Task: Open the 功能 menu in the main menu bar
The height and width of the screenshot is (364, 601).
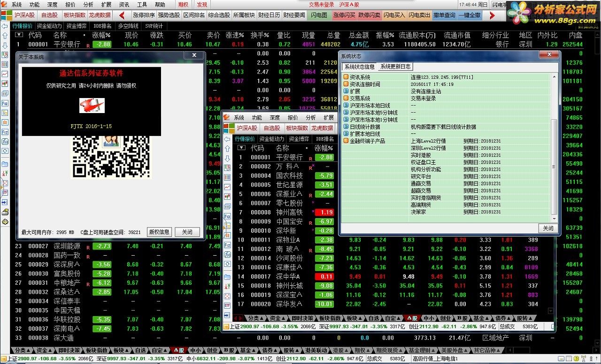Action: pyautogui.click(x=34, y=5)
